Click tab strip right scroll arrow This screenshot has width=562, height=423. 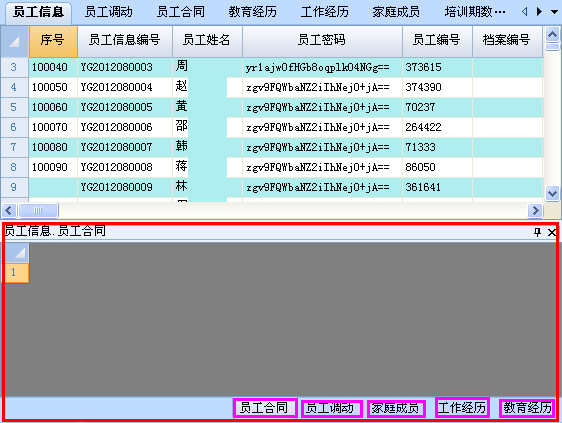coord(539,12)
